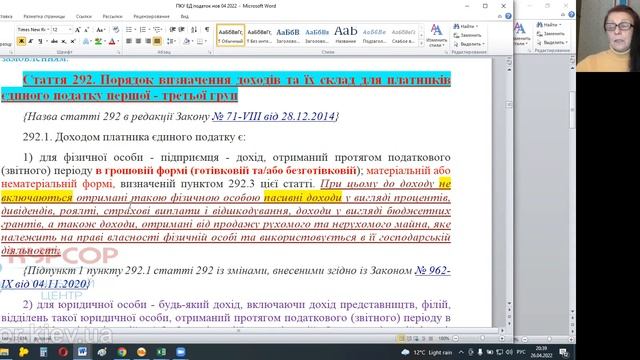Open the Review (Рецензирование) tab

pyautogui.click(x=151, y=16)
